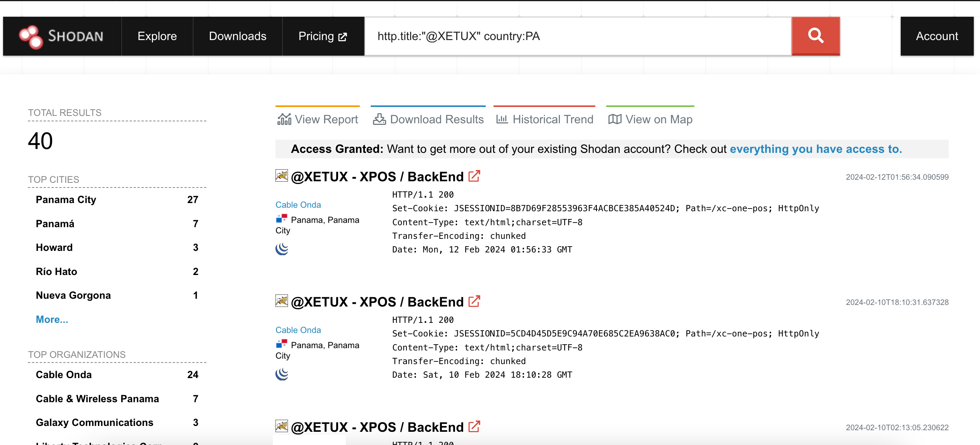The image size is (980, 445).
Task: Click Panama flag in the 18:10:31 result
Action: (x=282, y=344)
